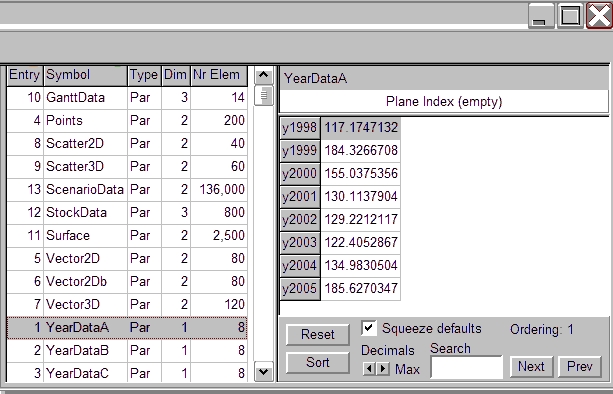The image size is (613, 394).
Task: Sort by the Entry column header
Action: [25, 75]
